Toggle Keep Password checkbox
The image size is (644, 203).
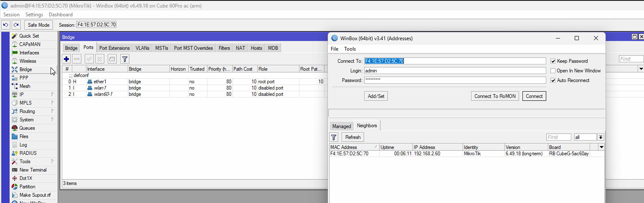click(x=553, y=61)
